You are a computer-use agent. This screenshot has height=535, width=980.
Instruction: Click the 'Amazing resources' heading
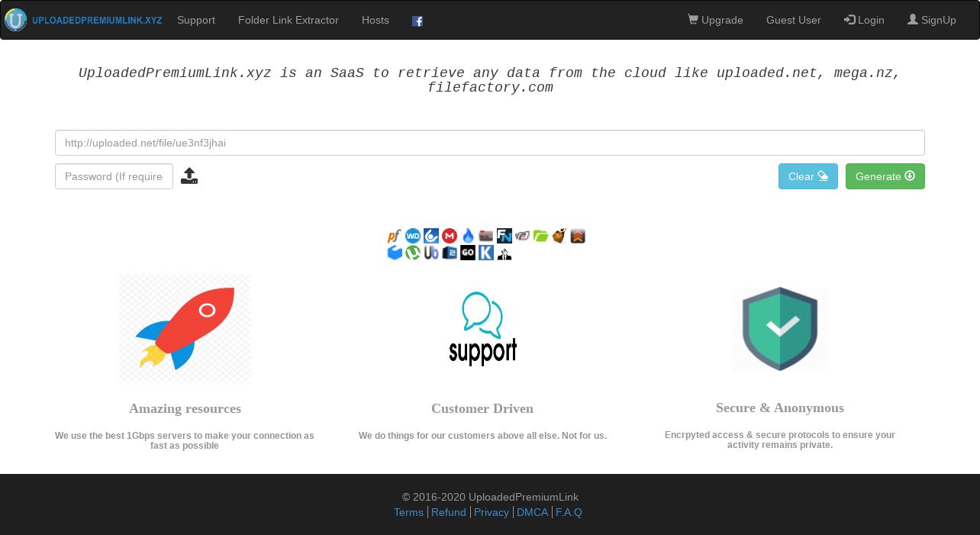point(185,408)
